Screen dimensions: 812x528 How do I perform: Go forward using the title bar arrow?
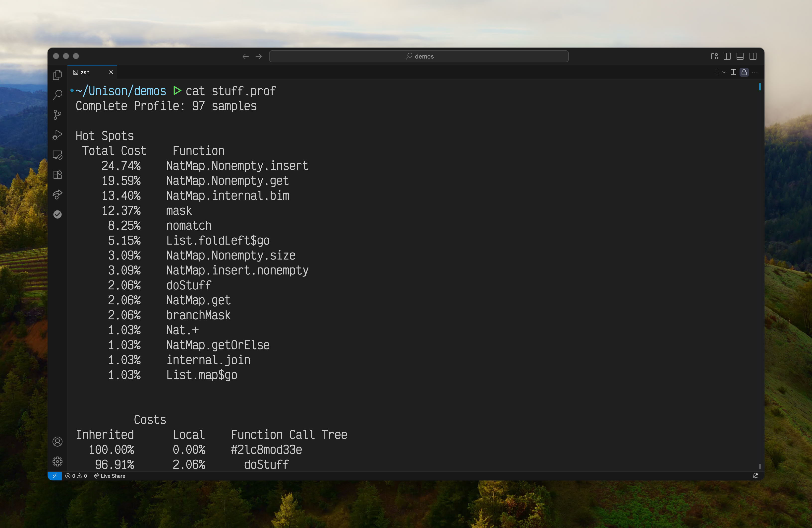click(x=259, y=56)
